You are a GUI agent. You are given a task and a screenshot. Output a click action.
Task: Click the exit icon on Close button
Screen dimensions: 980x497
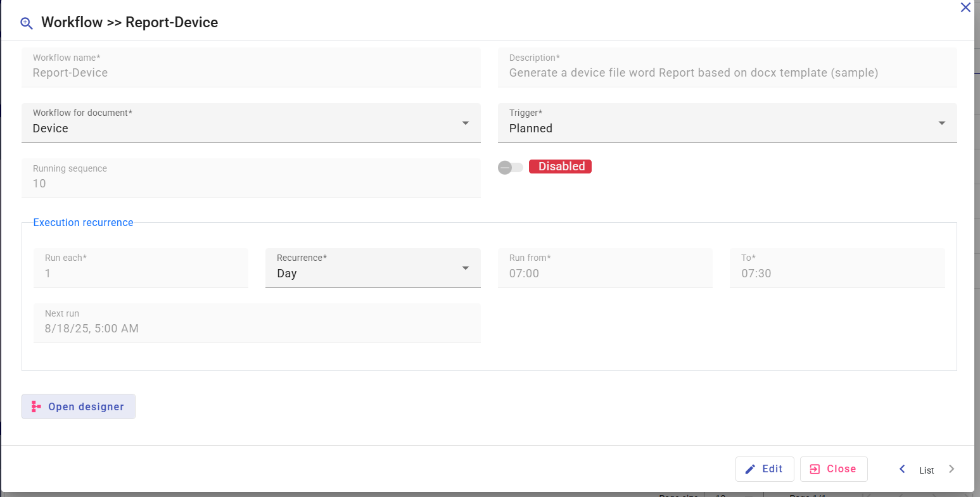(815, 469)
